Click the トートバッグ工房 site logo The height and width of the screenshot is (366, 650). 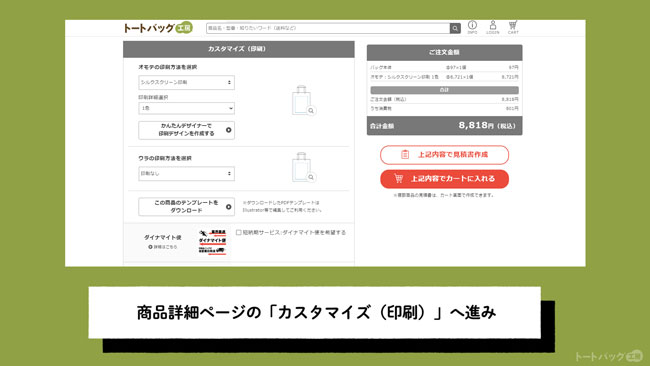tap(158, 28)
